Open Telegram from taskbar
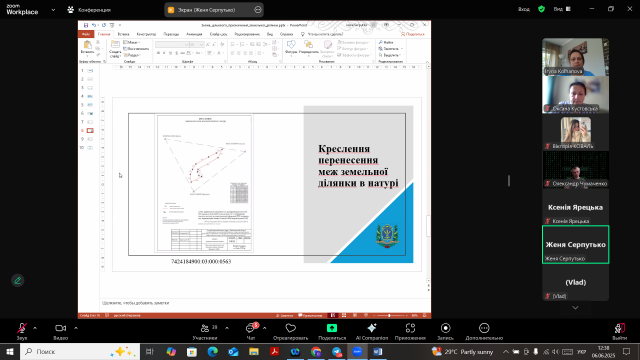 [337, 351]
